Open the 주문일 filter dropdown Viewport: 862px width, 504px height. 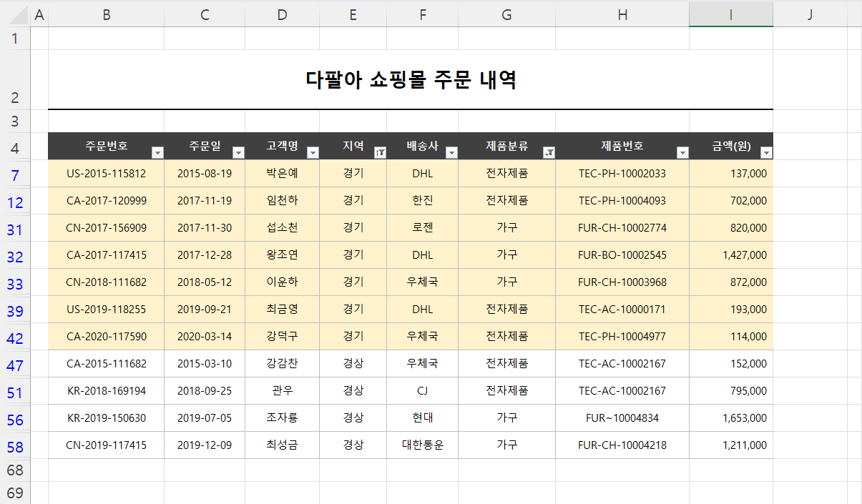(x=239, y=152)
